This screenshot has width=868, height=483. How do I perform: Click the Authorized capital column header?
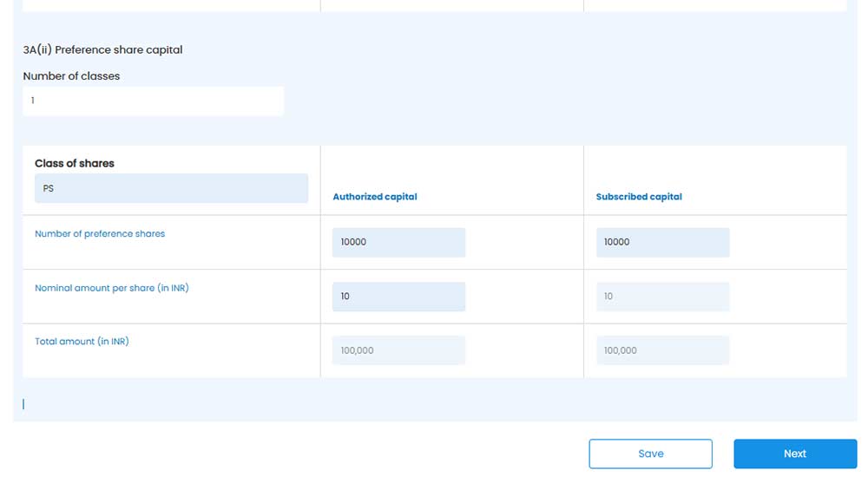[x=375, y=197]
